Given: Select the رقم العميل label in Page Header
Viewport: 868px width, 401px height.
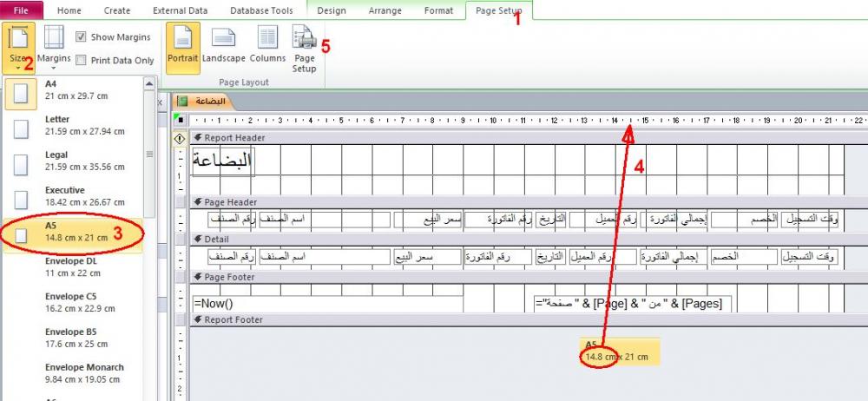Looking at the screenshot, I should click(603, 220).
